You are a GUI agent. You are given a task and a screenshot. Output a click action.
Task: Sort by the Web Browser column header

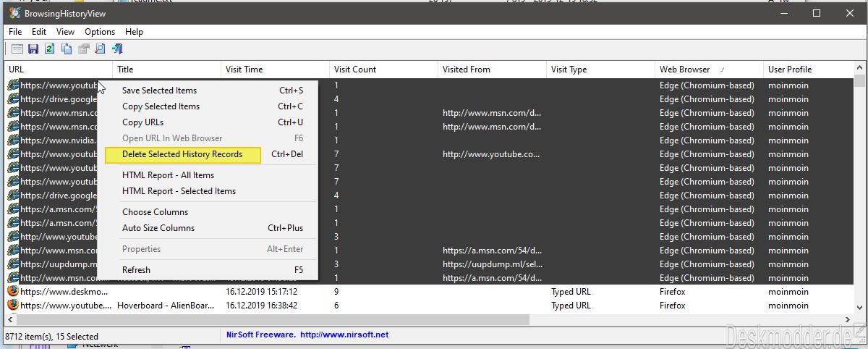point(710,70)
